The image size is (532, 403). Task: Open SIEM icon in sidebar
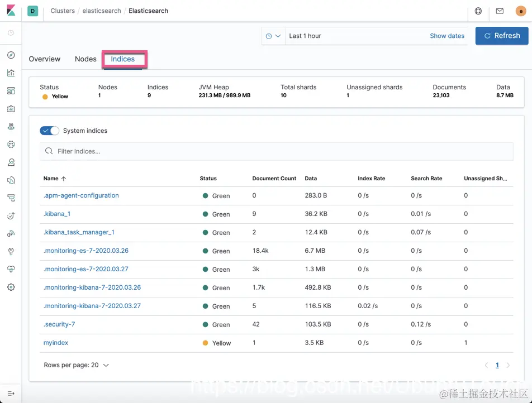(11, 233)
